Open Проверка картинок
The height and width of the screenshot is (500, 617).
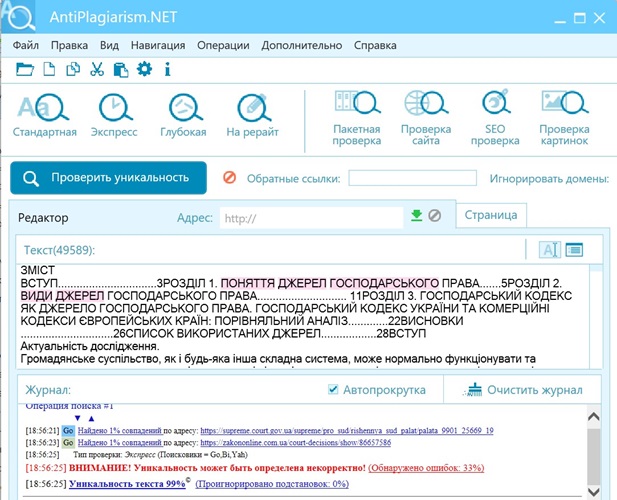pyautogui.click(x=564, y=118)
